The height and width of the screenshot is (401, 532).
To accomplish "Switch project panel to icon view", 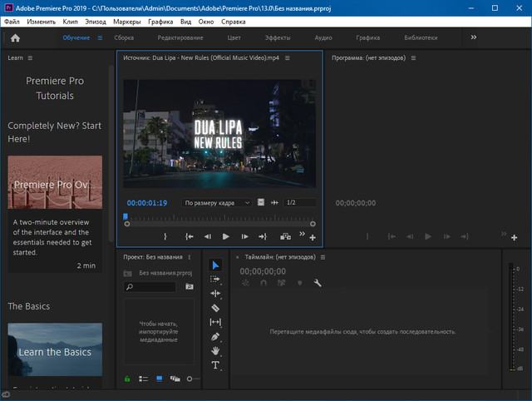I will click(160, 379).
